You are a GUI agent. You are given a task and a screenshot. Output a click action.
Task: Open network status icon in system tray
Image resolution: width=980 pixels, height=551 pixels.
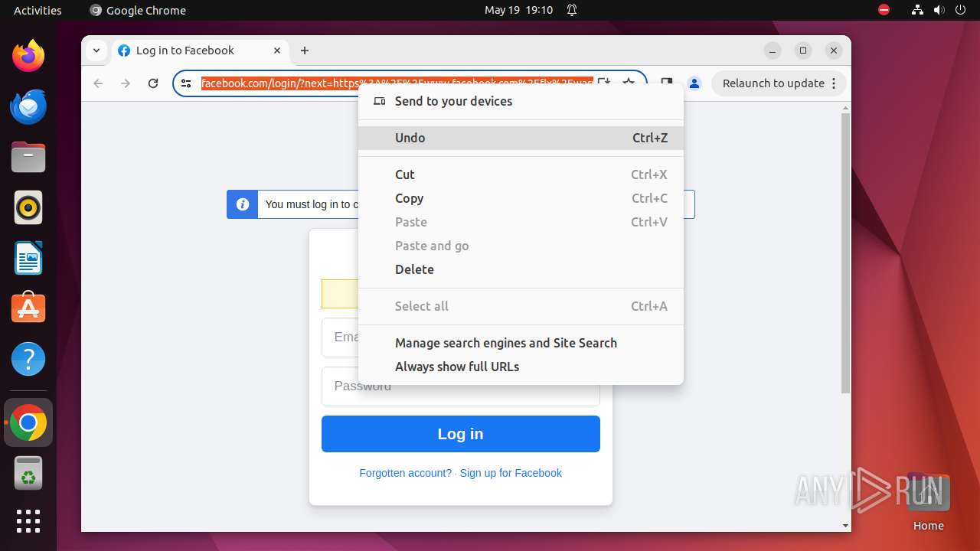917,10
